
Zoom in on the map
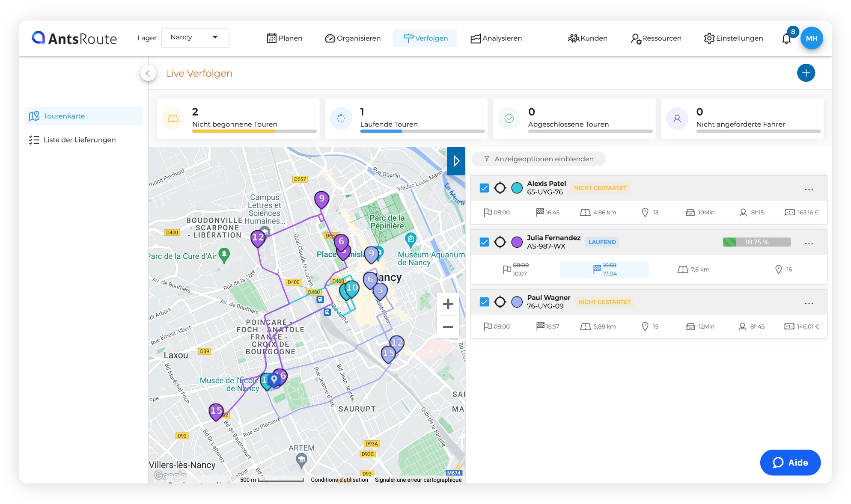pyautogui.click(x=448, y=304)
